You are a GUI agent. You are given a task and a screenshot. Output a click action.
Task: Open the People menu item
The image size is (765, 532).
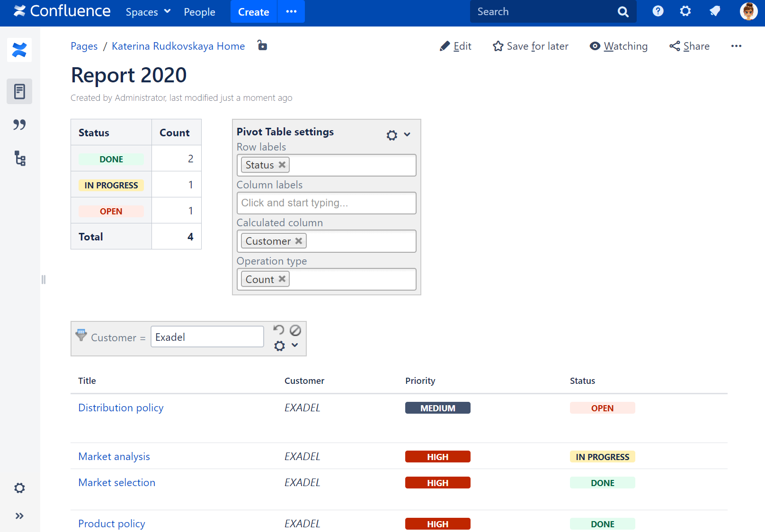tap(199, 12)
